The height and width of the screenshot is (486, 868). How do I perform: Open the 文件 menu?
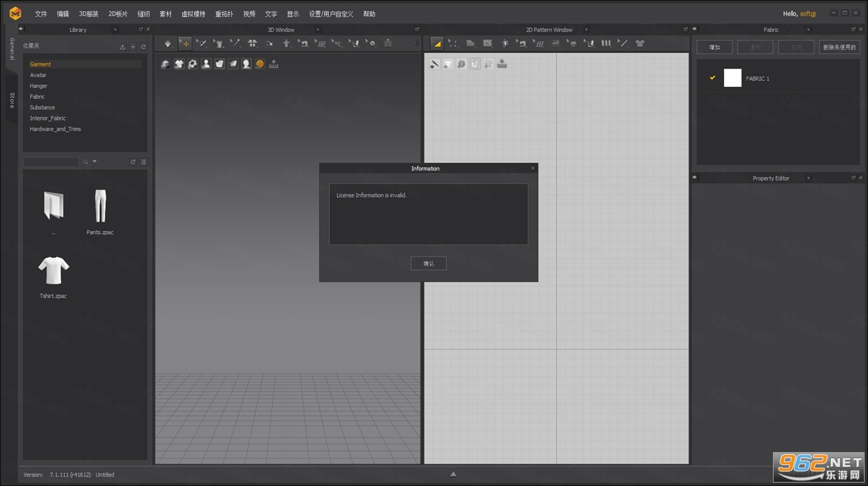(41, 14)
